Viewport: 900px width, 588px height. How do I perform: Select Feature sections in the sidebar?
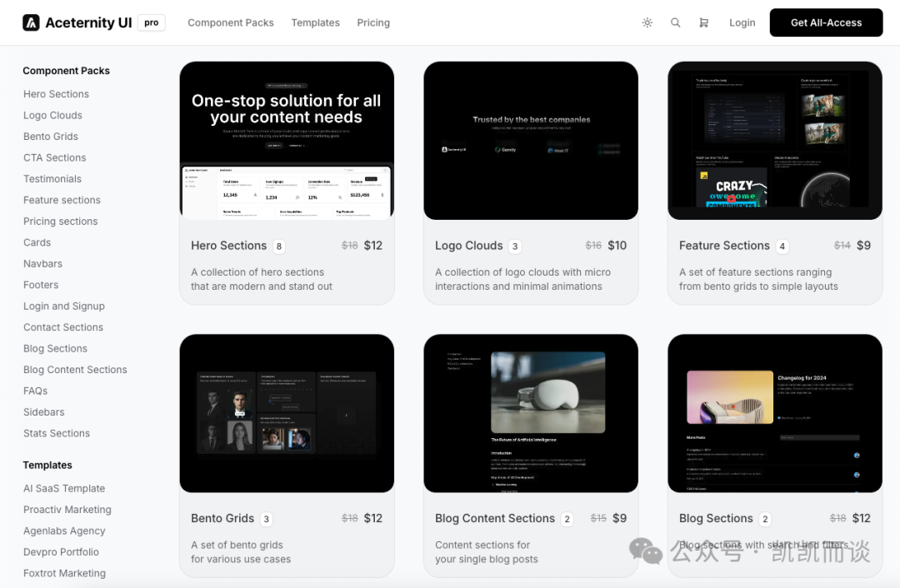tap(62, 200)
